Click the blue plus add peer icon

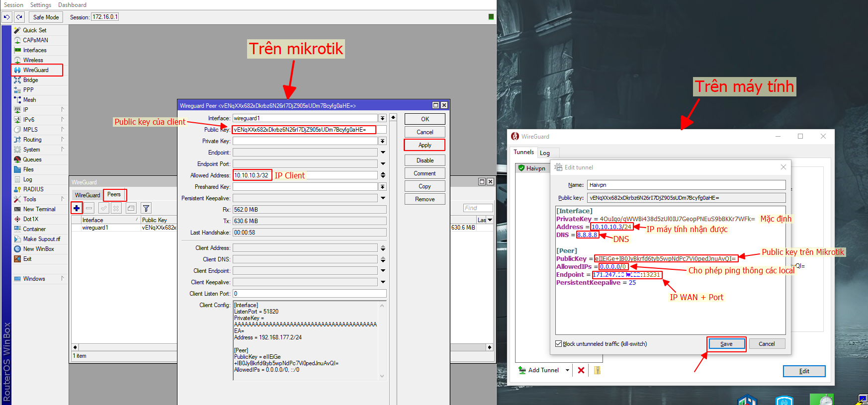click(x=77, y=208)
